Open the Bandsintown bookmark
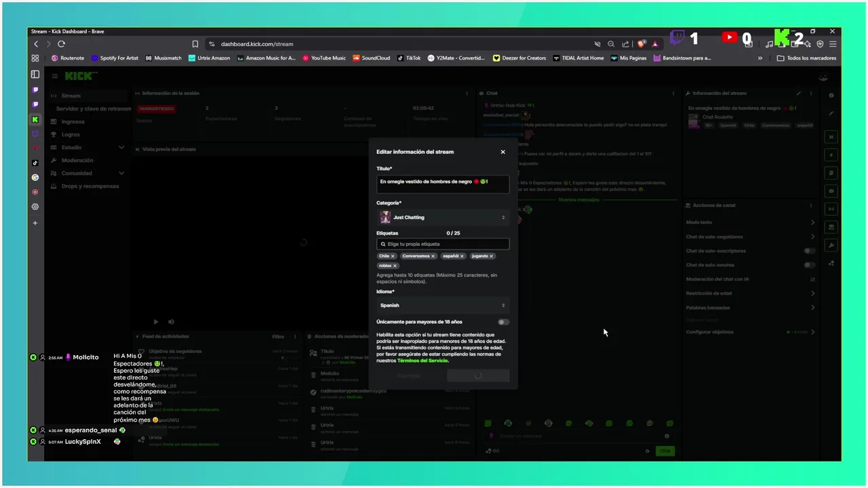 click(x=682, y=58)
